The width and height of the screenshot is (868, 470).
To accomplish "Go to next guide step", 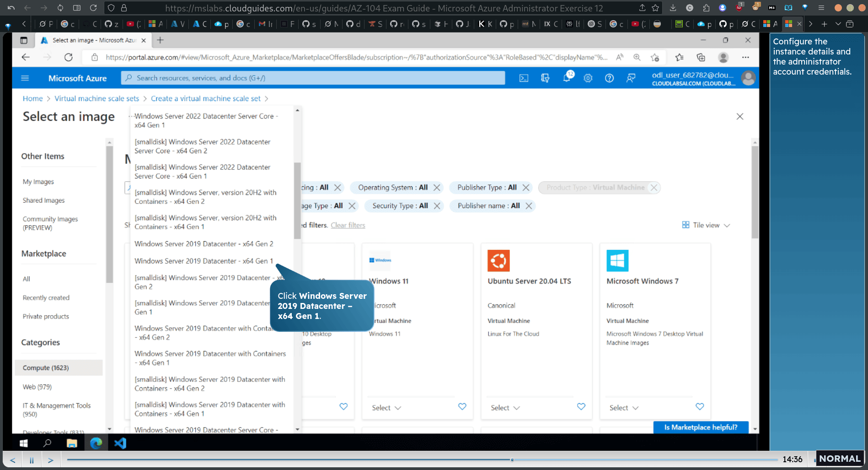I will point(51,460).
